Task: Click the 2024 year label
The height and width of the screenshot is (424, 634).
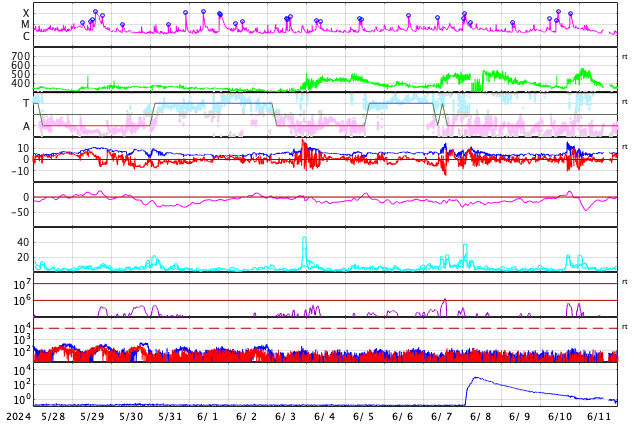Action: point(18,416)
